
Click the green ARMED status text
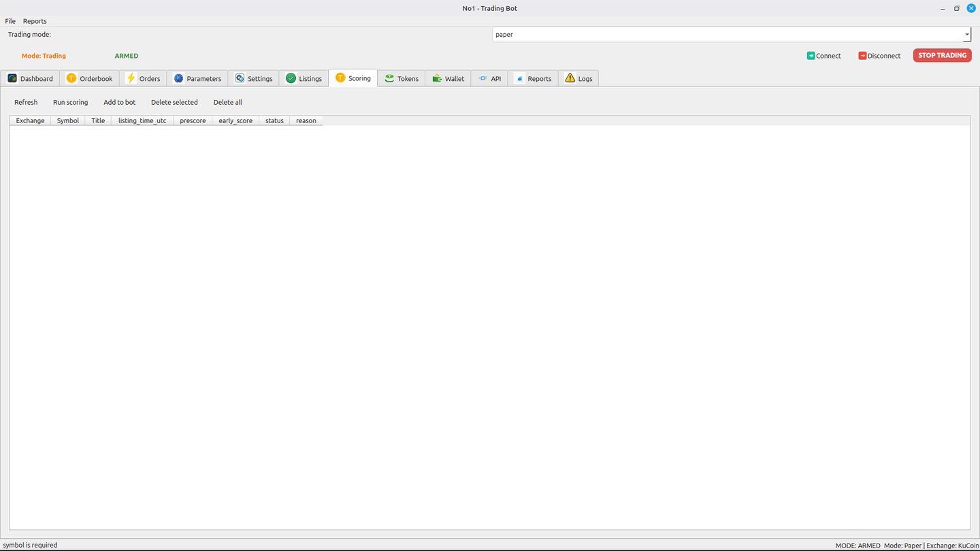tap(127, 56)
